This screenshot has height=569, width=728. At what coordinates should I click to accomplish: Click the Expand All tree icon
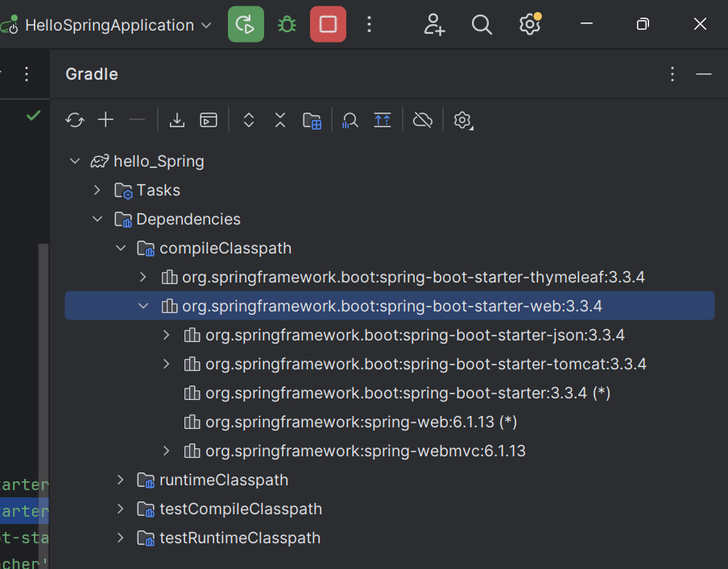(x=249, y=120)
